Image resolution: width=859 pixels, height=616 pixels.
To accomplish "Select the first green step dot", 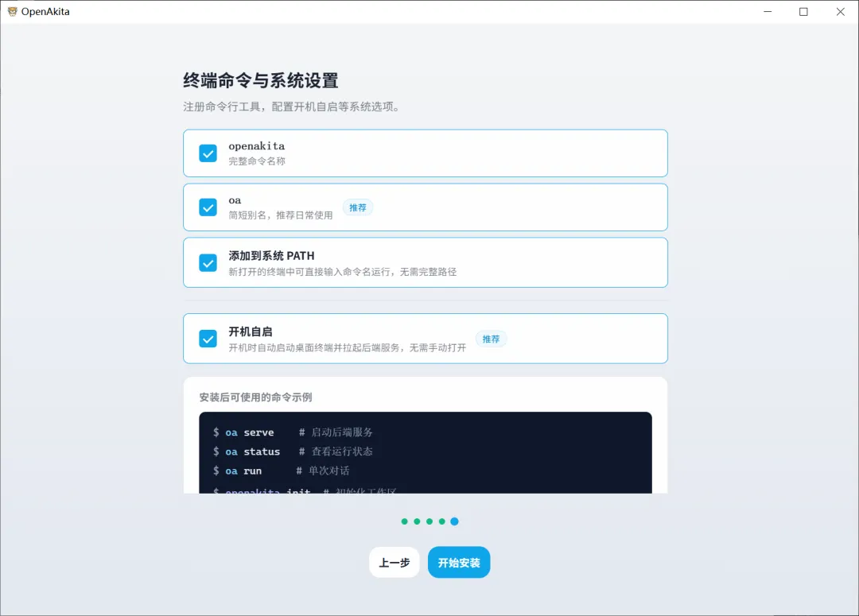I will (x=404, y=521).
